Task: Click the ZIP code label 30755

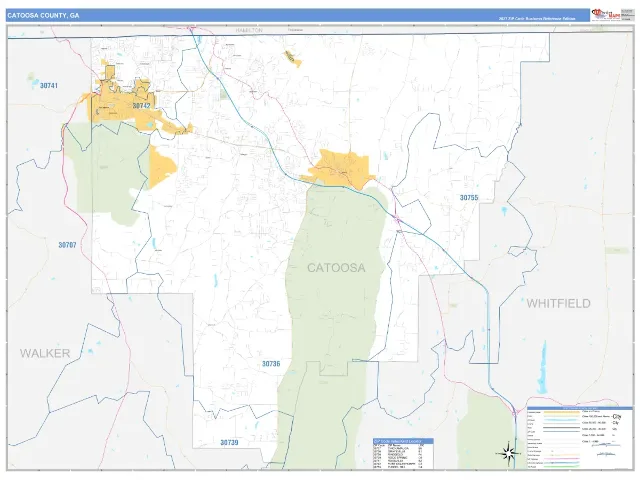Action: click(469, 198)
